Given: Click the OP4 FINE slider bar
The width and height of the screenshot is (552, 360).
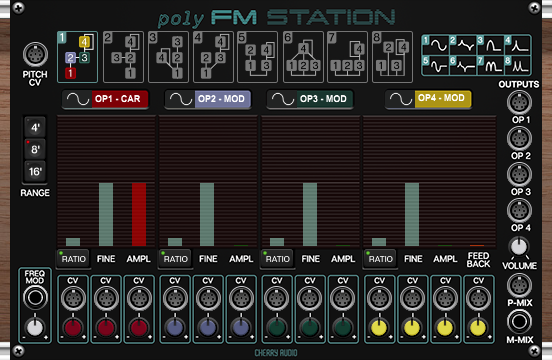Looking at the screenshot, I should [x=412, y=214].
